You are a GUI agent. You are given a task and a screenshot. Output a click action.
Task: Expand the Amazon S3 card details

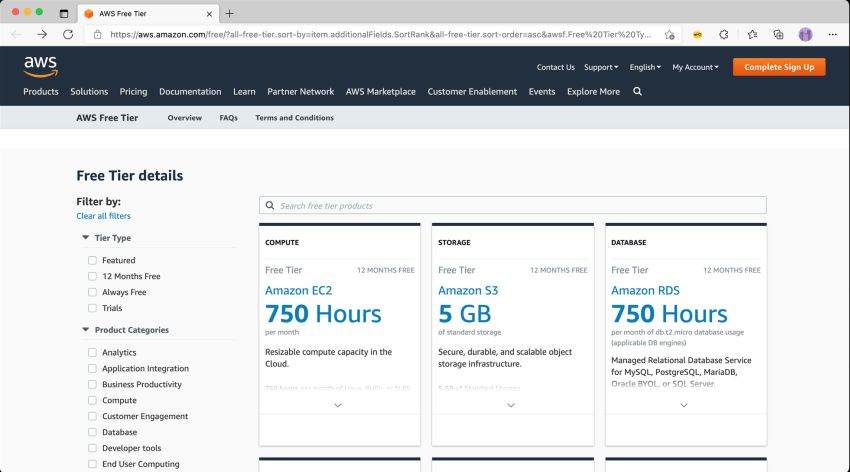tap(511, 405)
